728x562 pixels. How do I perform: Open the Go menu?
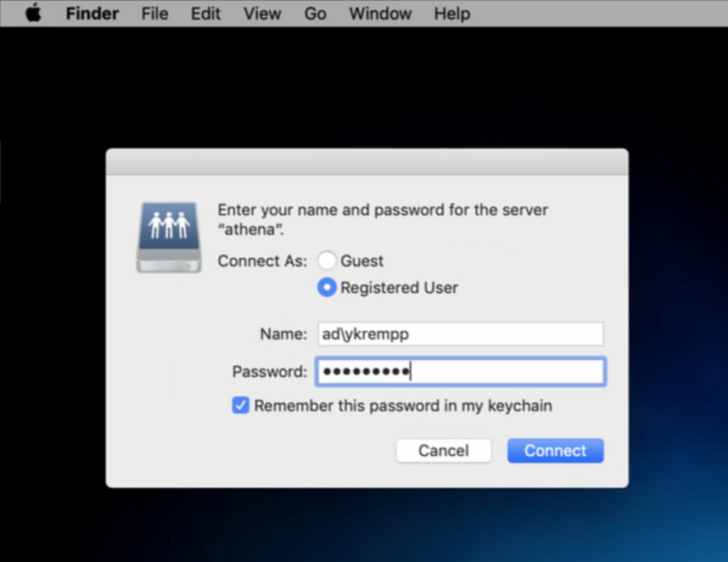point(316,13)
